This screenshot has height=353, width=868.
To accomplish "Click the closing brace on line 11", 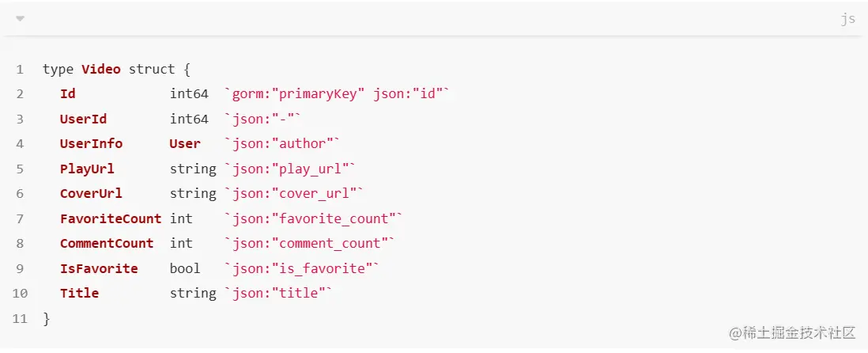I will (x=46, y=318).
